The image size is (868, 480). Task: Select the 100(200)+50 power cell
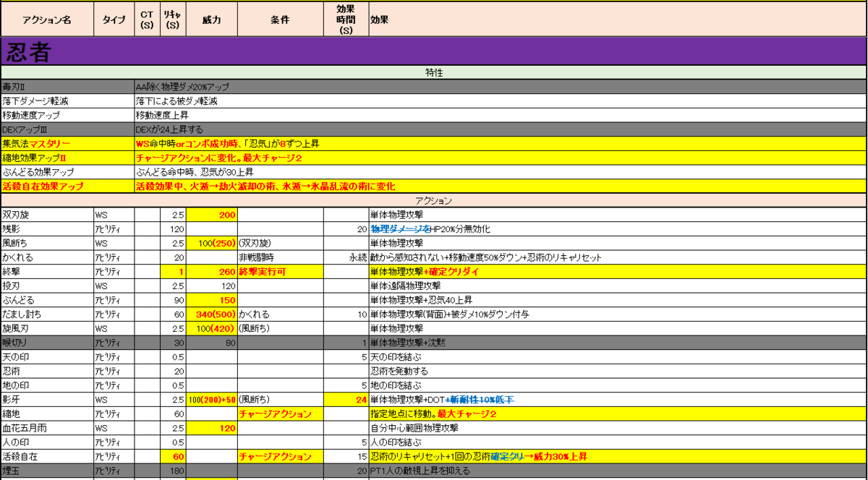[x=211, y=400]
